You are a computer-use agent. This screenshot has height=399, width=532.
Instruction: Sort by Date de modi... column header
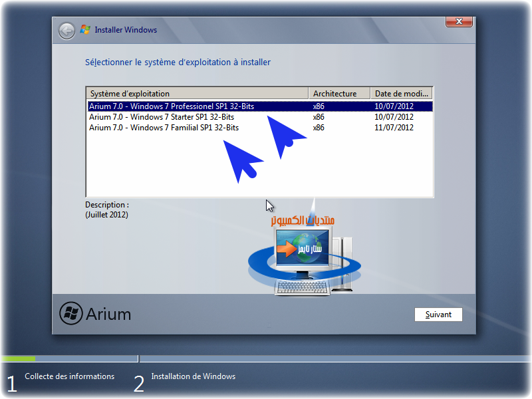coord(402,93)
